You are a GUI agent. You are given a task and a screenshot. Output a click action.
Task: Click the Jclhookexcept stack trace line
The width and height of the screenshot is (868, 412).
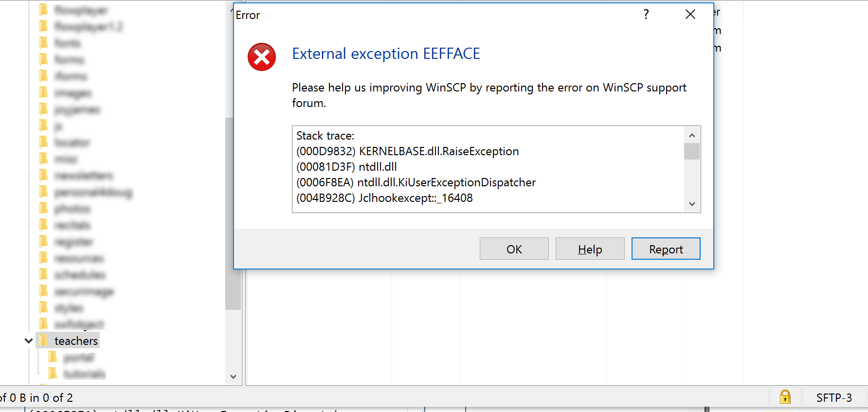click(384, 198)
